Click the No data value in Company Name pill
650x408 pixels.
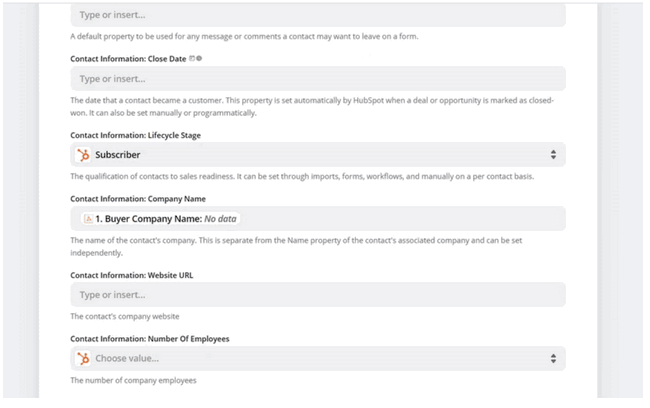click(221, 218)
